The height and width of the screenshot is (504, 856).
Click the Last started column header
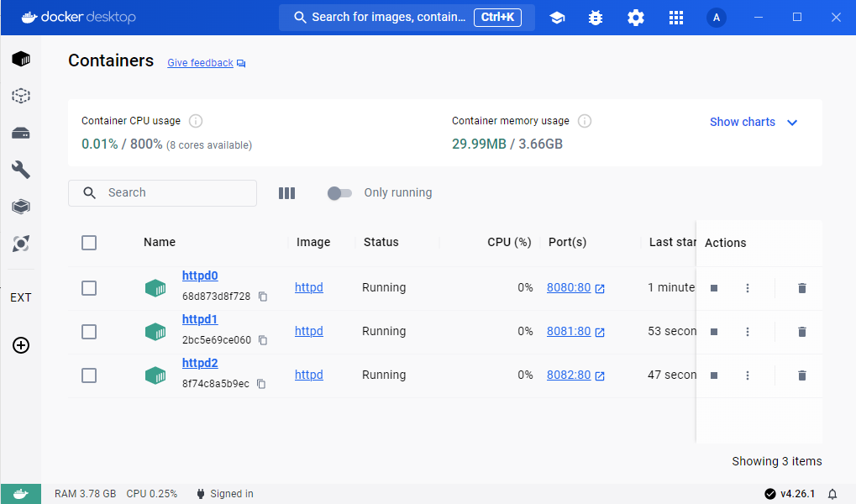673,243
